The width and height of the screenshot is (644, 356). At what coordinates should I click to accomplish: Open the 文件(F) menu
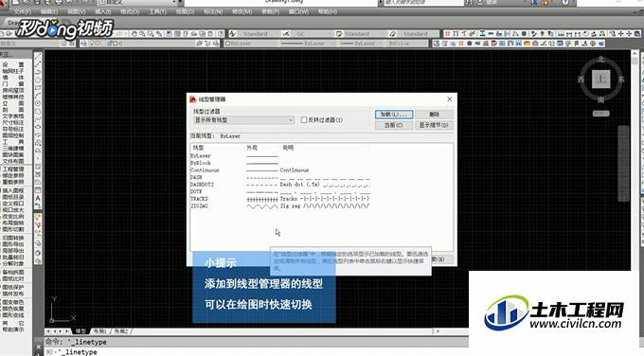point(22,11)
